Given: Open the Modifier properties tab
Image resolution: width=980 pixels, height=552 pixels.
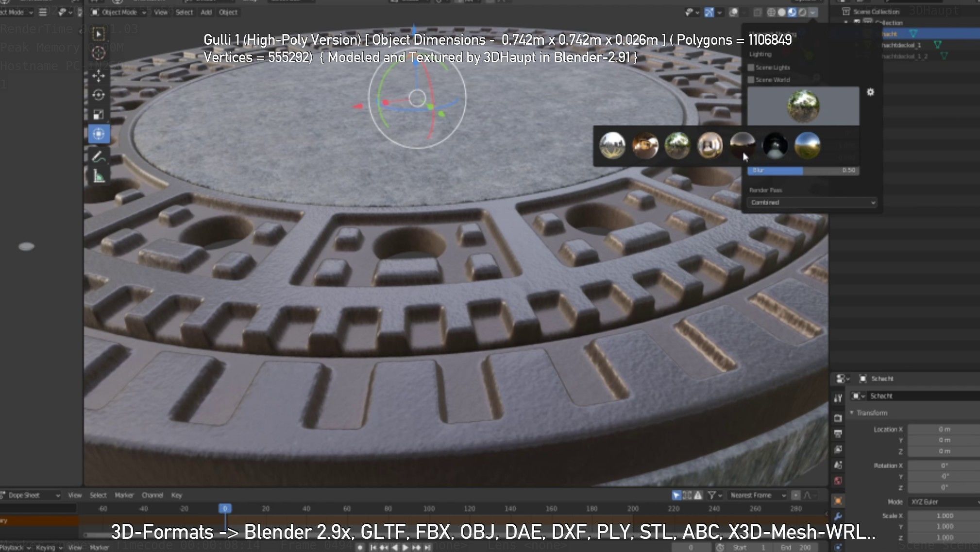Looking at the screenshot, I should (x=838, y=517).
